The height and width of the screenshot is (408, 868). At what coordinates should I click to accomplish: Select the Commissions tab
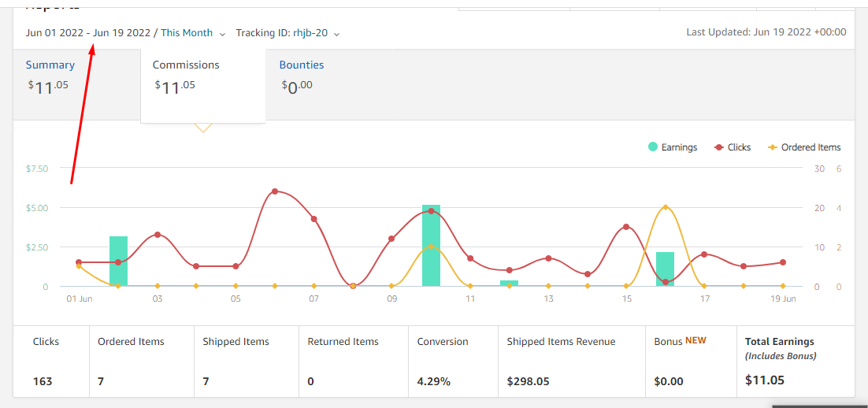tap(186, 65)
